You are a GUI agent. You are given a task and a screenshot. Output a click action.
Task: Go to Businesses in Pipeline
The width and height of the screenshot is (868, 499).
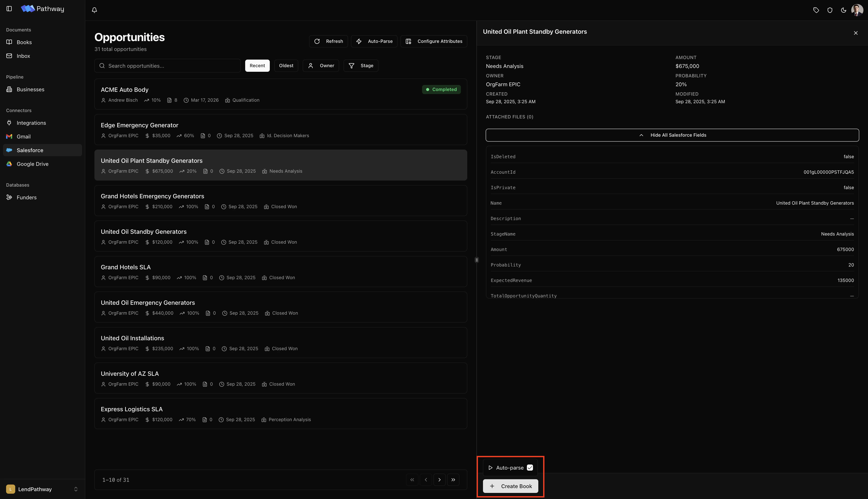tap(43, 90)
